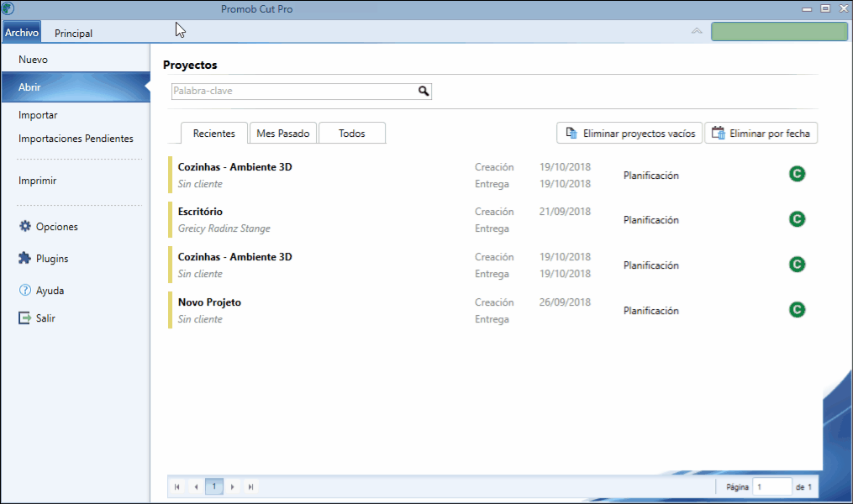Minimize the Promob Cut Pro window

[807, 8]
